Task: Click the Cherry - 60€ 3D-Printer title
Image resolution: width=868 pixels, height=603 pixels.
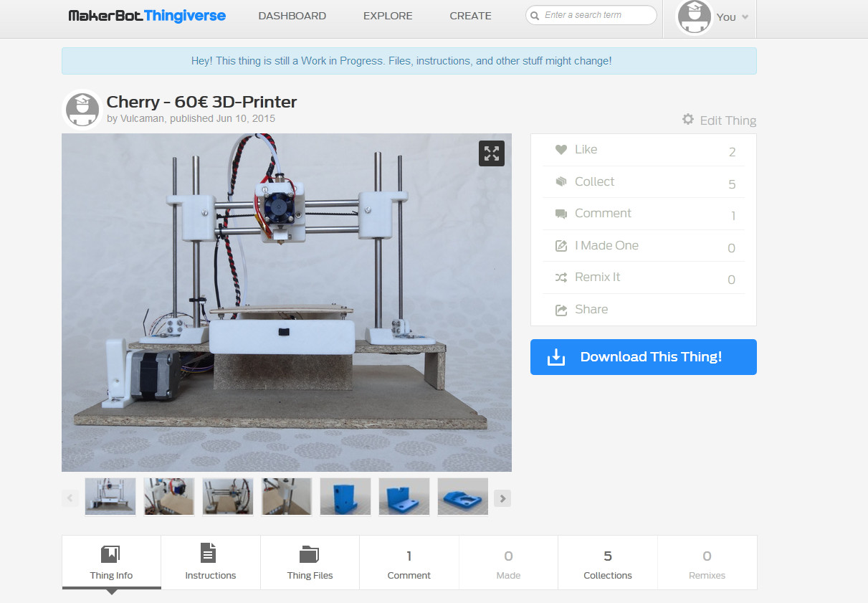Action: tap(201, 102)
